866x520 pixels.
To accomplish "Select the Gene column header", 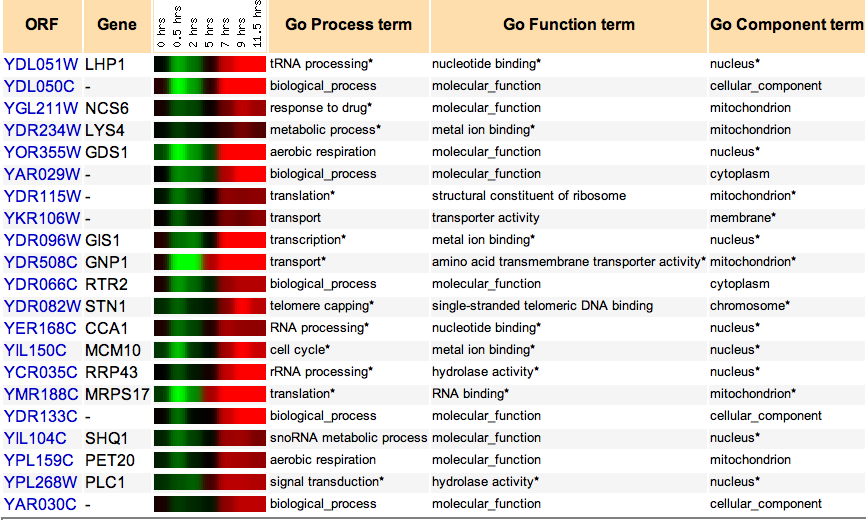I will click(117, 25).
